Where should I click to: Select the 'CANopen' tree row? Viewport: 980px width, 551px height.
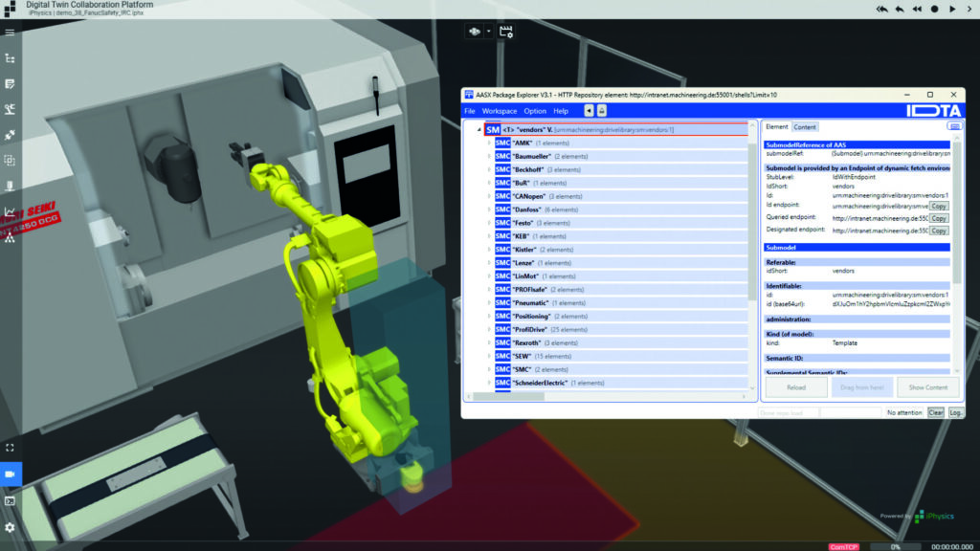pos(620,196)
